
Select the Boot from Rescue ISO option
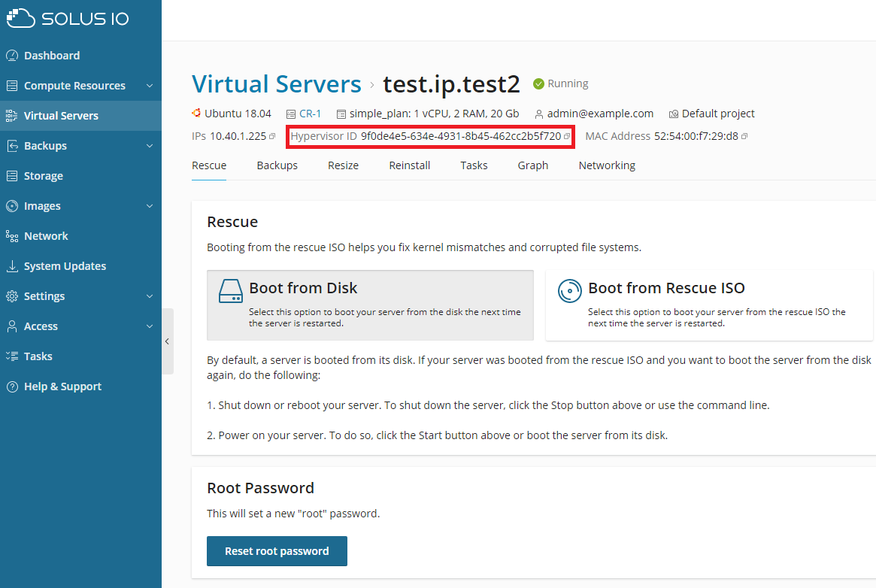[708, 305]
